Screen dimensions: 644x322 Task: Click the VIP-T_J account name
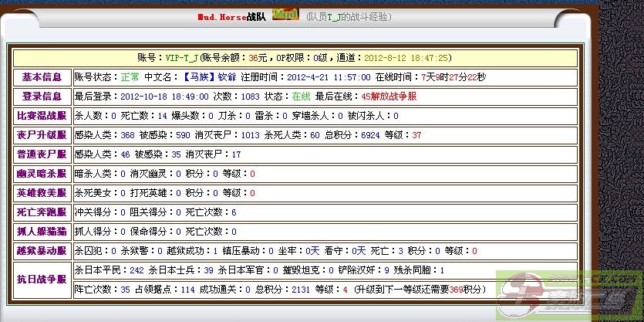click(182, 58)
